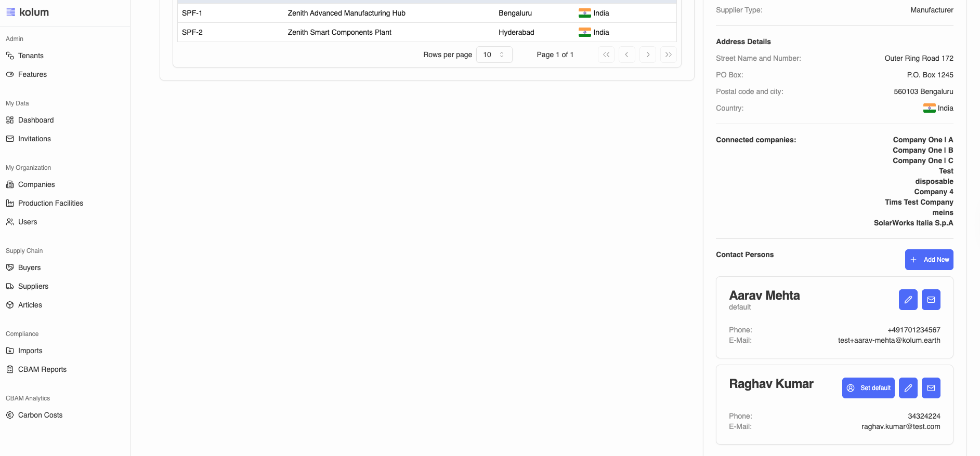Open the Suppliers page
The image size is (980, 456).
pos(33,286)
